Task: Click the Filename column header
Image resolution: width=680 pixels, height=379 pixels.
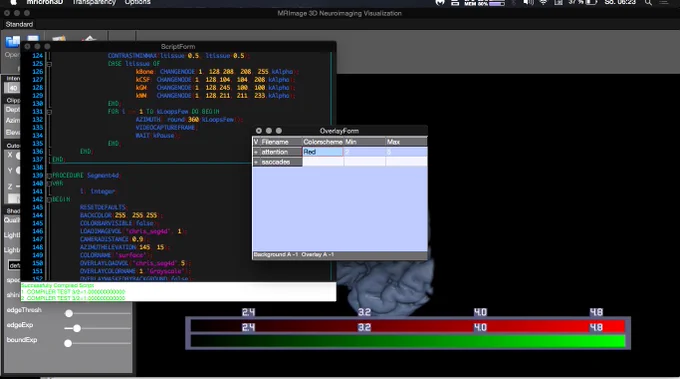Action: click(x=281, y=142)
